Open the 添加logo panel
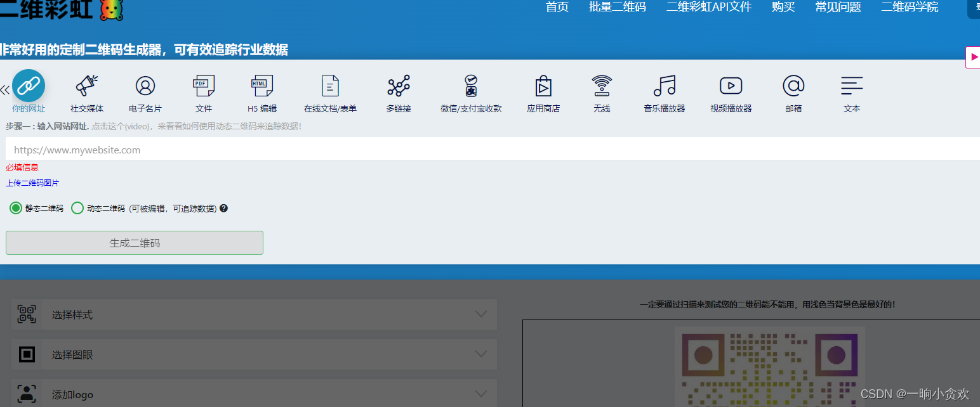The width and height of the screenshot is (980, 407). tap(254, 394)
